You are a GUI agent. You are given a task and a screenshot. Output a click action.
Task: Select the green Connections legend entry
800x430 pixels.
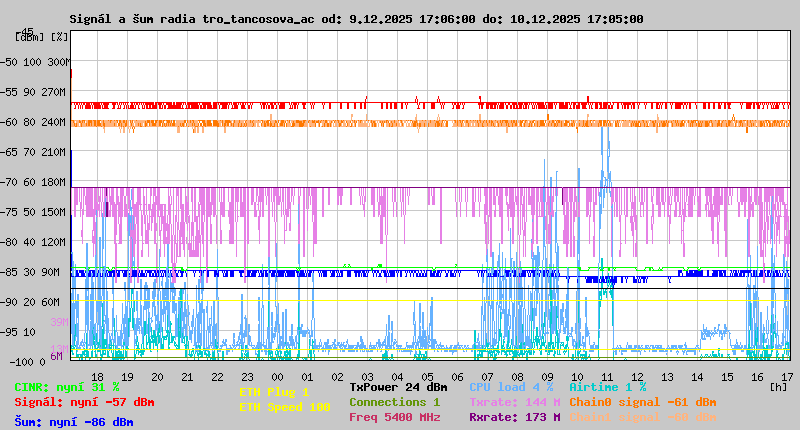[x=394, y=402]
